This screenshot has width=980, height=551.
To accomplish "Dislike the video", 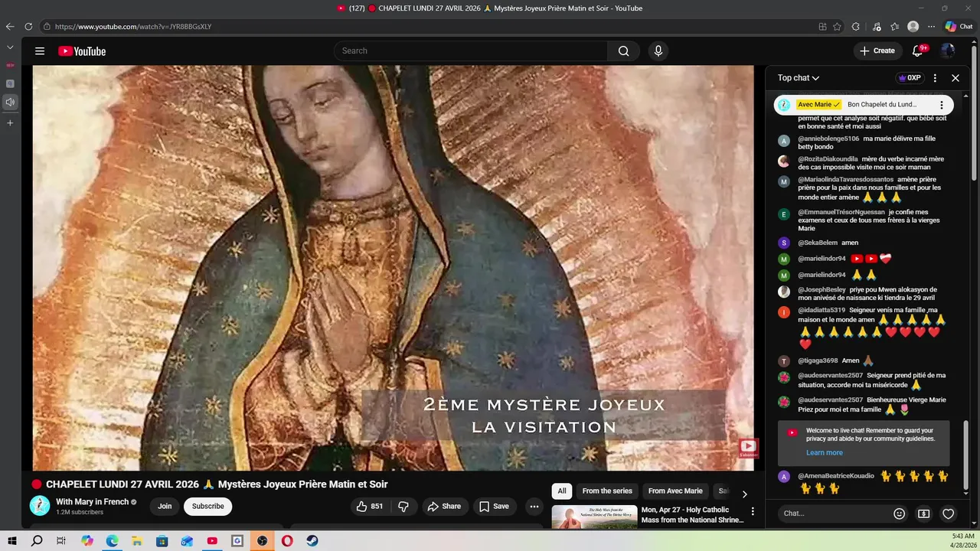I will point(403,506).
